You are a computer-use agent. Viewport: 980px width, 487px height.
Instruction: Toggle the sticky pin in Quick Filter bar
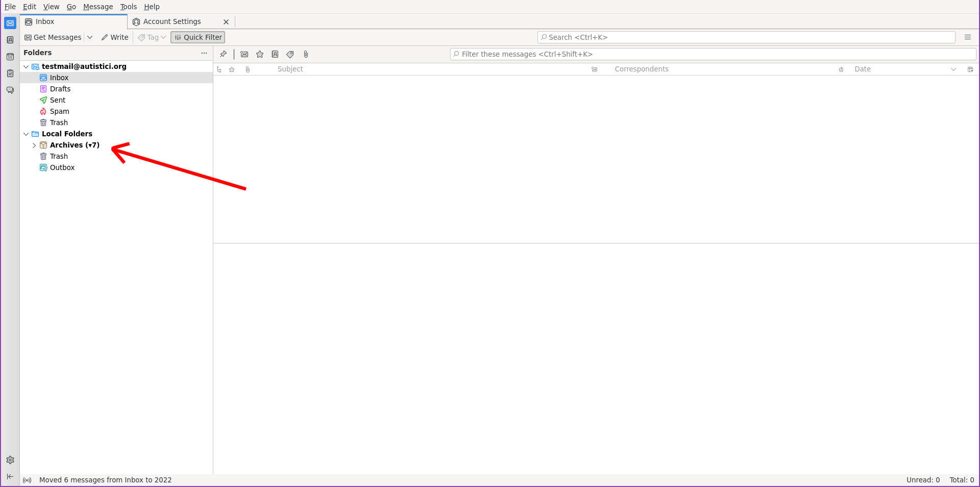point(223,54)
